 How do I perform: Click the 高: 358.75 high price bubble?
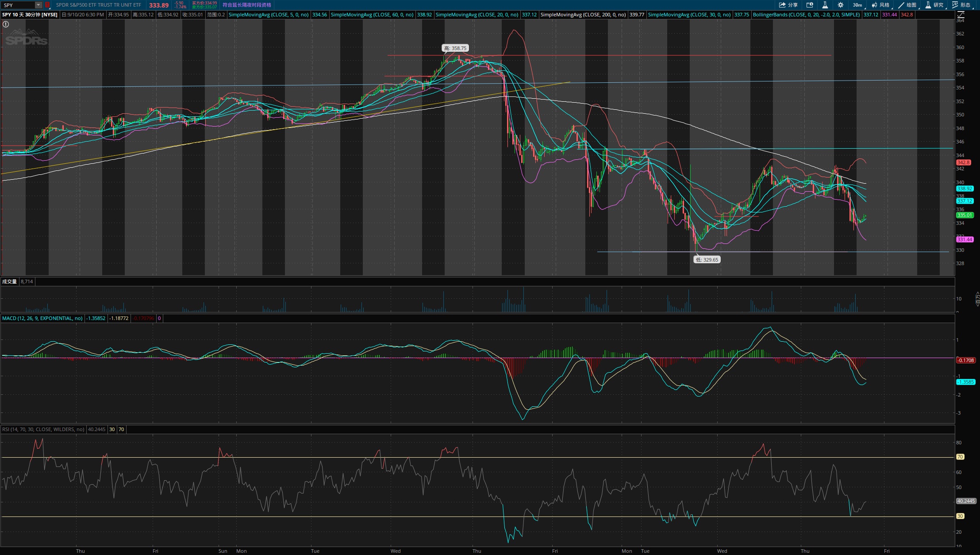[455, 48]
